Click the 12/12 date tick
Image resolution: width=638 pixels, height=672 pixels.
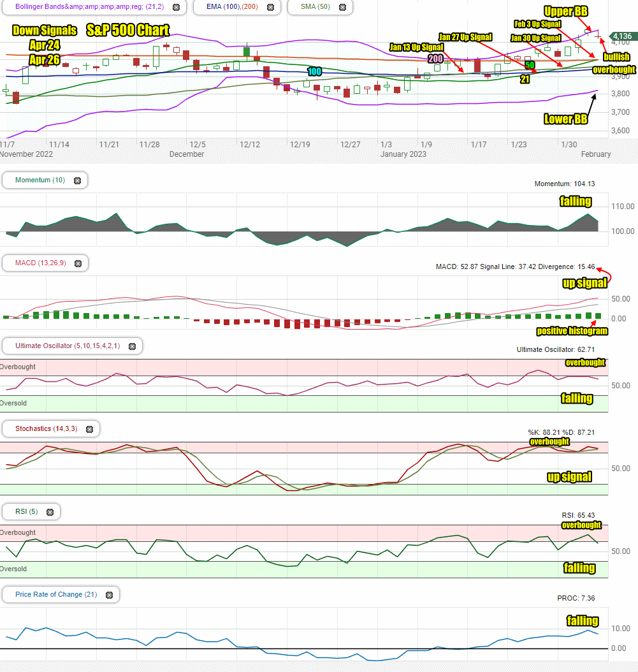(x=250, y=145)
